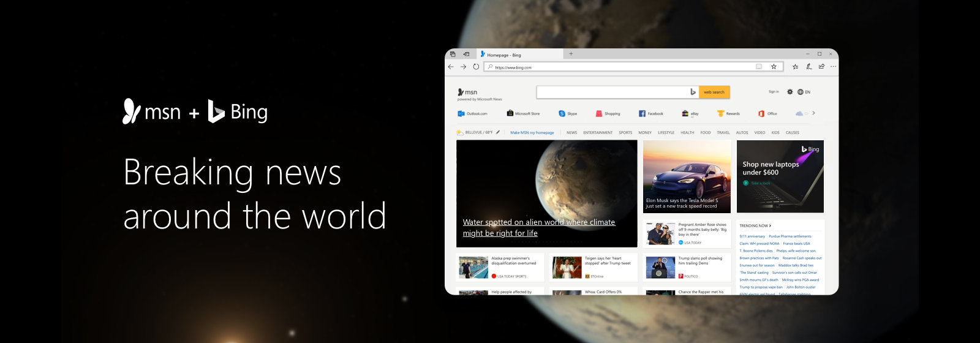Screen dimensions: 980x343
Task: Open the Share page icon
Action: 821,67
